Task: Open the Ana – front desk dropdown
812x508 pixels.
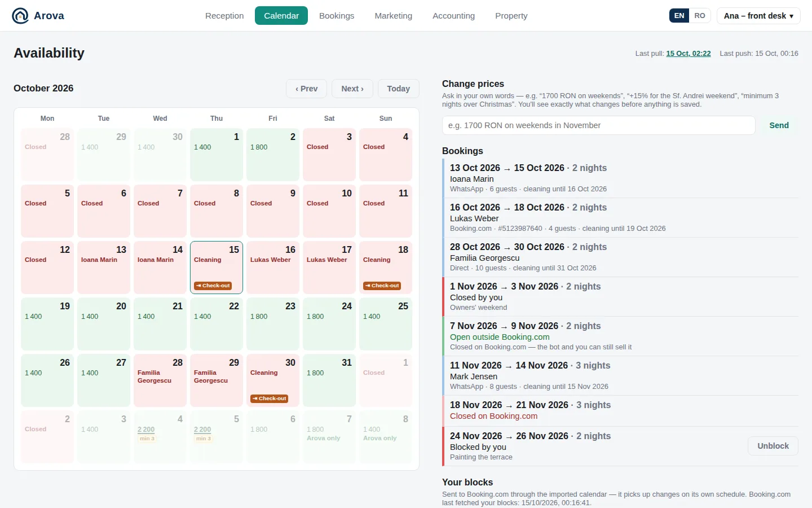Action: click(x=758, y=16)
